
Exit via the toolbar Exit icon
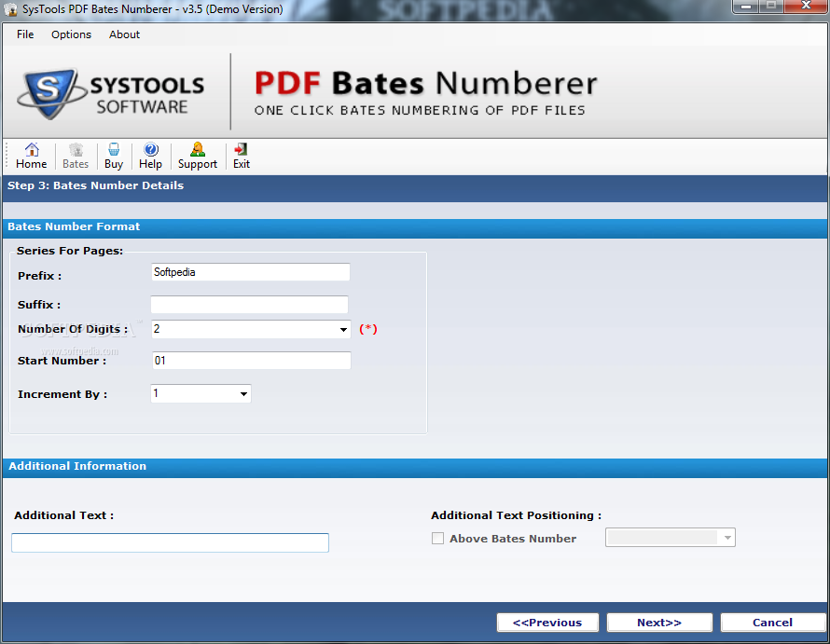(x=242, y=156)
